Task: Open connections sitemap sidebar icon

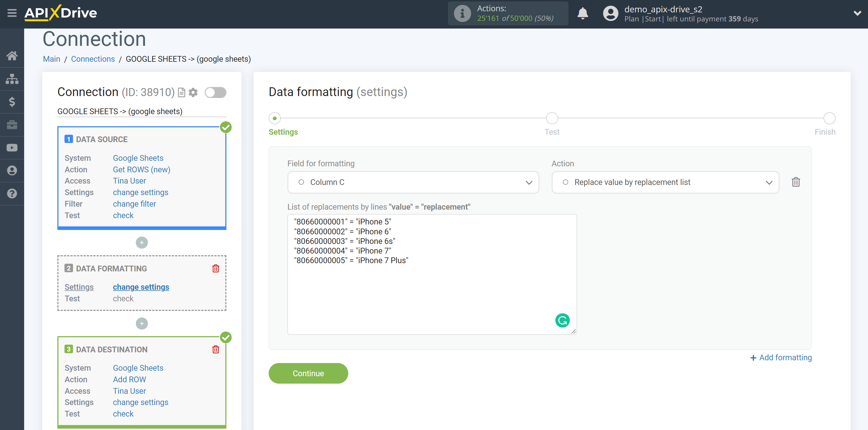Action: click(12, 79)
